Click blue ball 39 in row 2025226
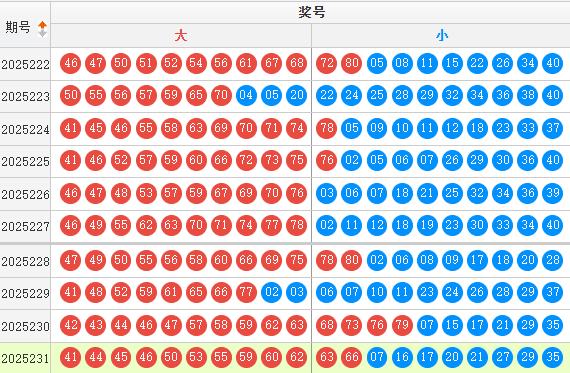This screenshot has height=373, width=570. coord(553,193)
